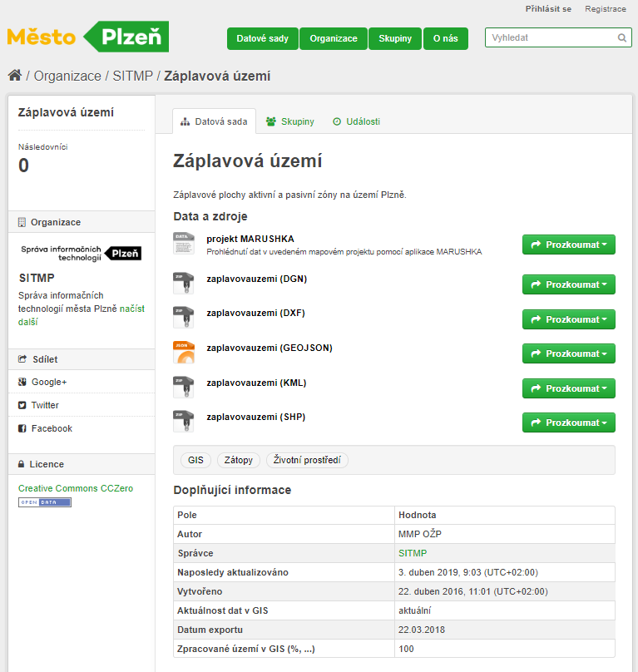
Task: Switch to the Události tab
Action: coord(356,121)
